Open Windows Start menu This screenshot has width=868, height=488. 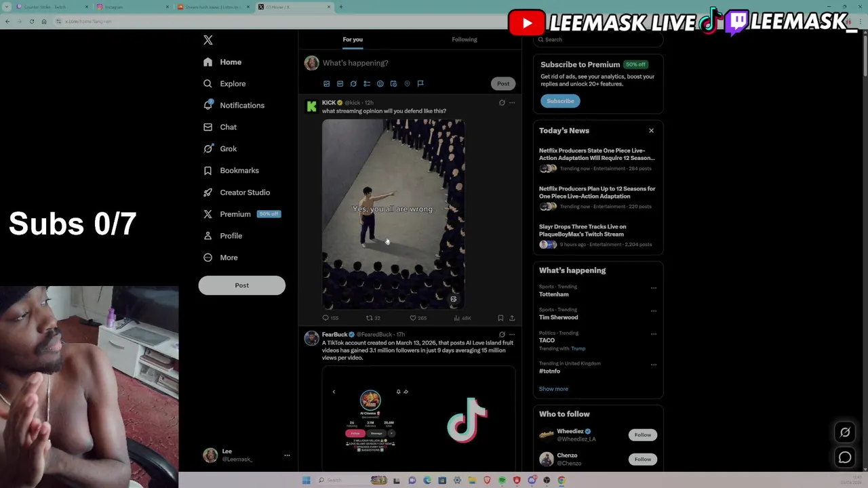pos(307,481)
